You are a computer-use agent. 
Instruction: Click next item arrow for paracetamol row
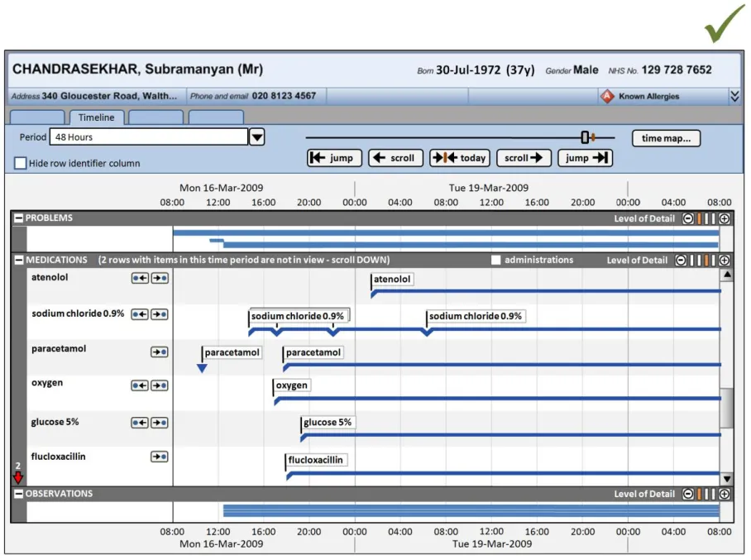click(160, 352)
